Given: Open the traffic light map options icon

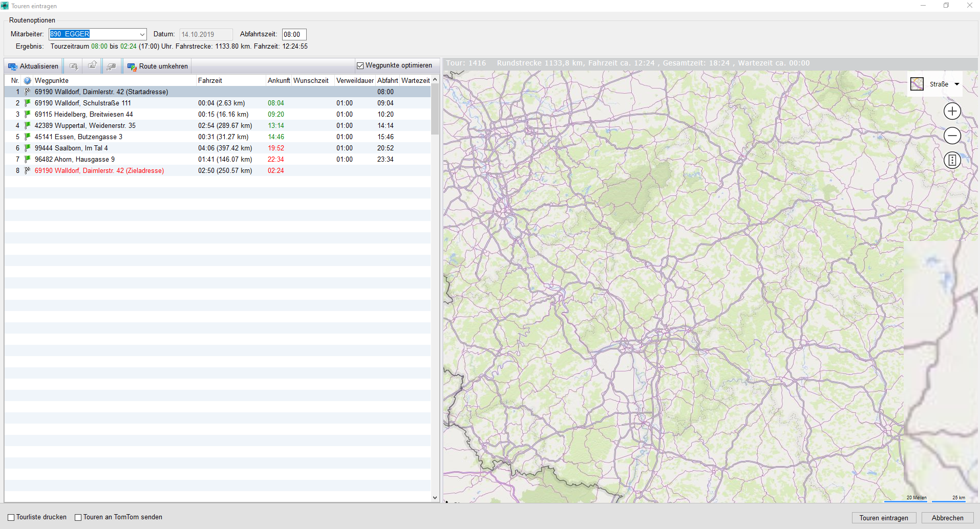Looking at the screenshot, I should pyautogui.click(x=952, y=160).
